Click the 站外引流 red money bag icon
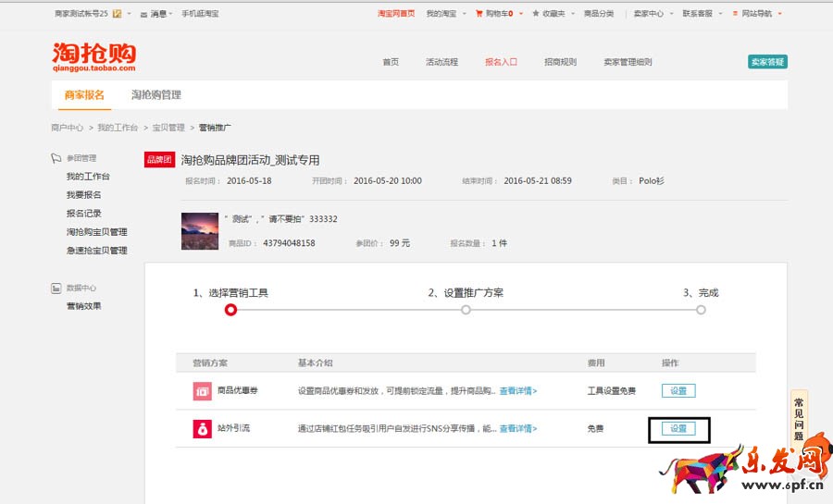The height and width of the screenshot is (504, 833). pos(202,429)
